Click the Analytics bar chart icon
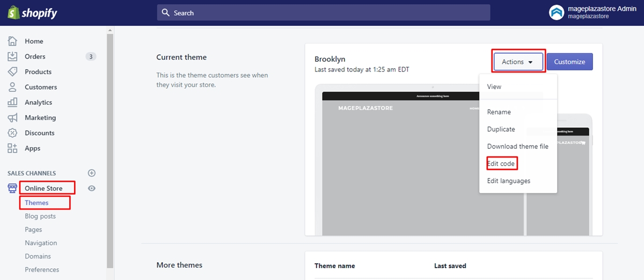This screenshot has width=644, height=280. pos(12,103)
